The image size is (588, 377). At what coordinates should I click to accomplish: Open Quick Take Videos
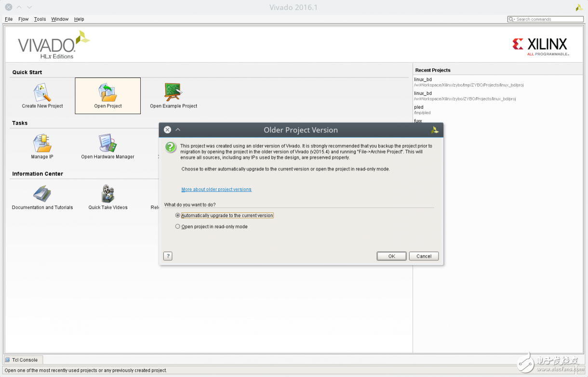(x=107, y=195)
